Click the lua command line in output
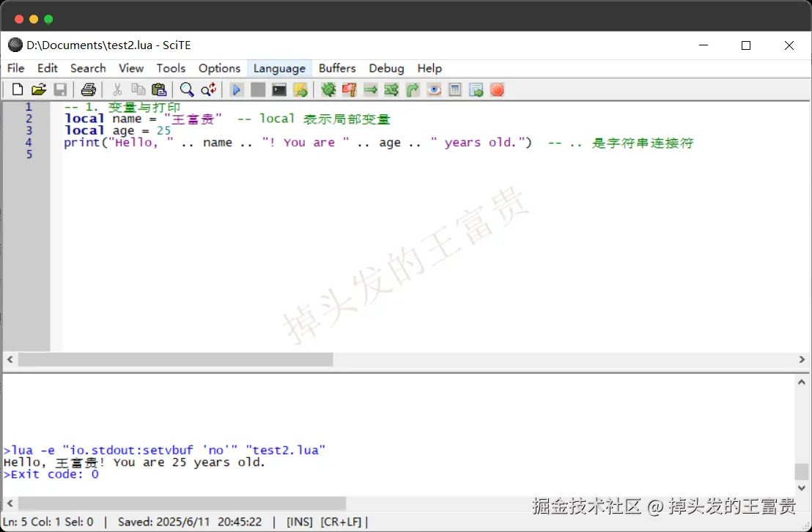 click(165, 450)
